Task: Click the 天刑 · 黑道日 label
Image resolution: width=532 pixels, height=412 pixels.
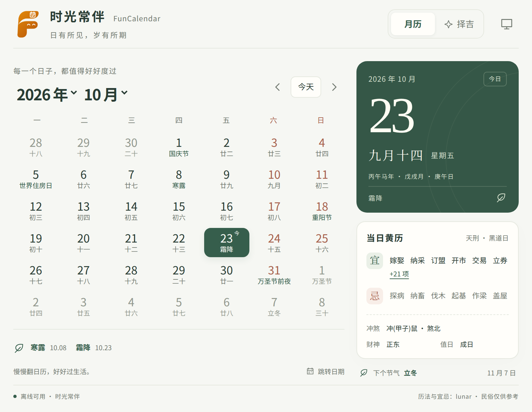Action: [x=487, y=238]
